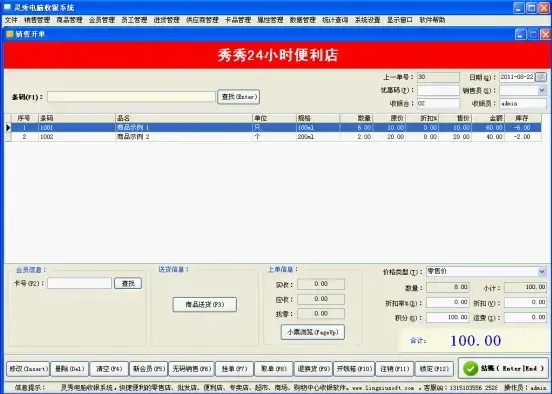Click the 商品送货(F3) button

click(205, 305)
